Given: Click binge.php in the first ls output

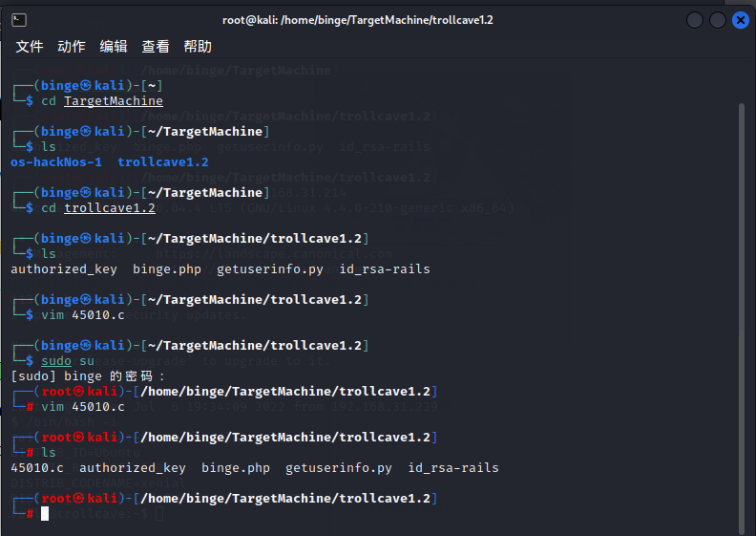Looking at the screenshot, I should coord(167,269).
